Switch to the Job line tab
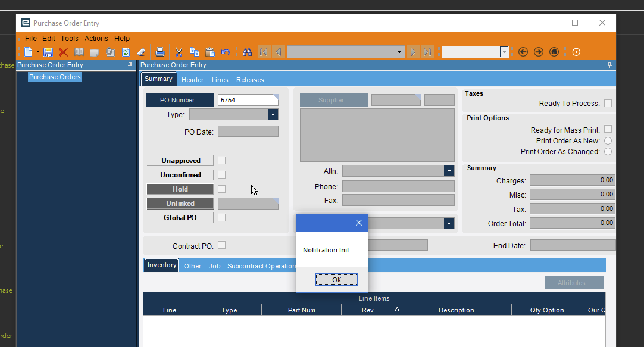Image resolution: width=644 pixels, height=347 pixels. (x=214, y=266)
